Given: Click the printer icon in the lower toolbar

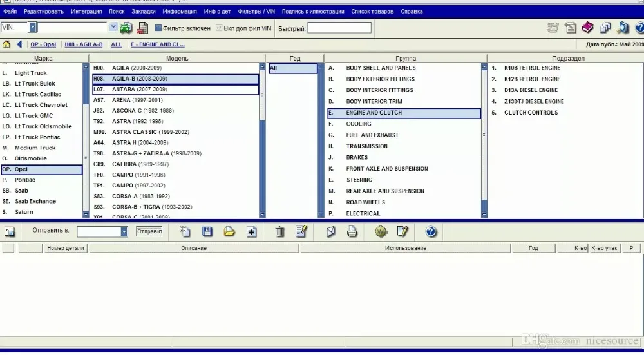Looking at the screenshot, I should pyautogui.click(x=352, y=232).
